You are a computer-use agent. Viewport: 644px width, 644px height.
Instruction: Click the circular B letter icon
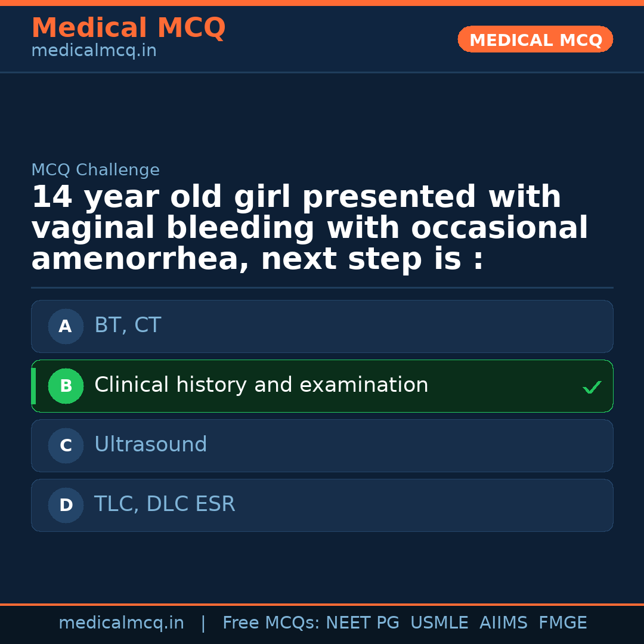[x=66, y=386]
